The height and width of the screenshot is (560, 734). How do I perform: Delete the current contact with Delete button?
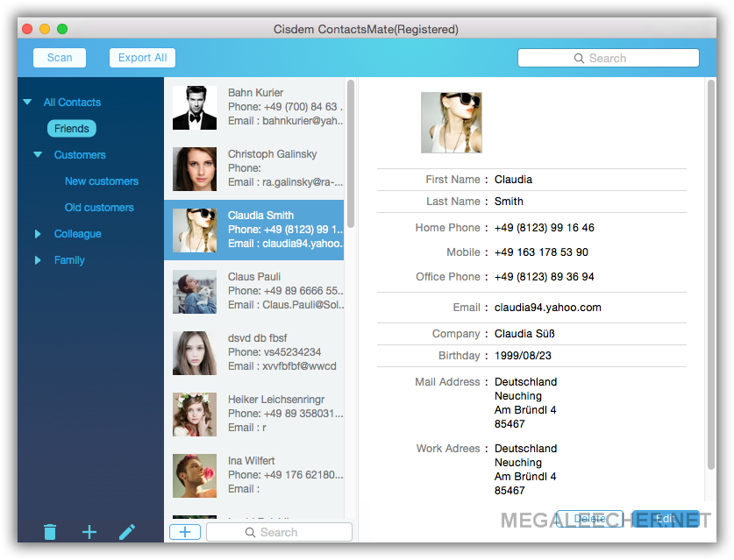[x=589, y=519]
